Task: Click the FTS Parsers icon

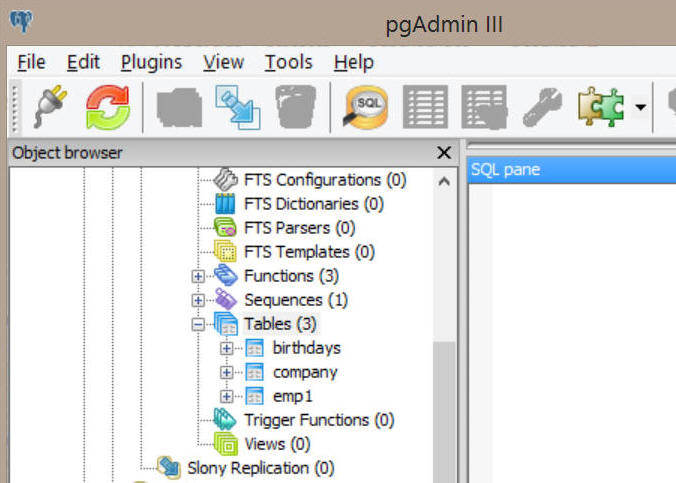Action: 225,228
